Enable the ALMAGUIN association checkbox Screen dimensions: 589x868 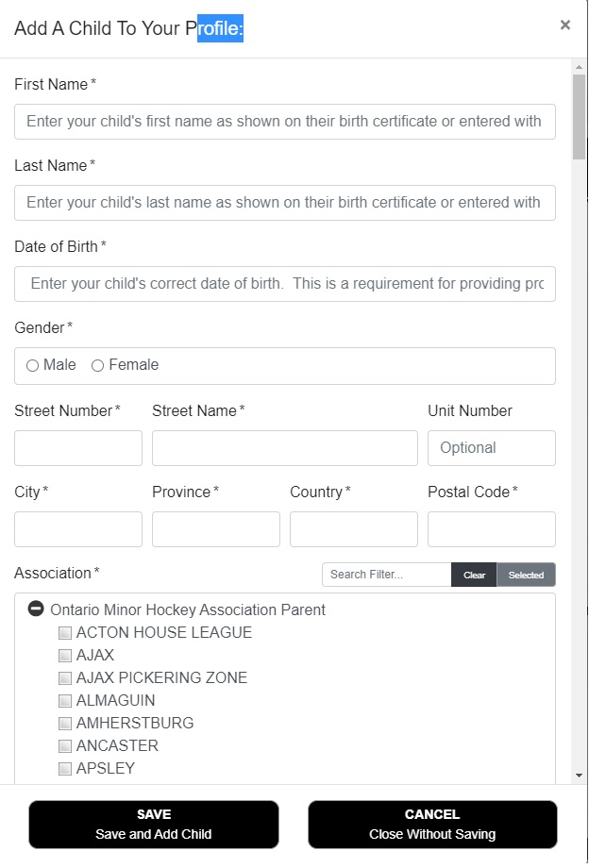coord(65,701)
